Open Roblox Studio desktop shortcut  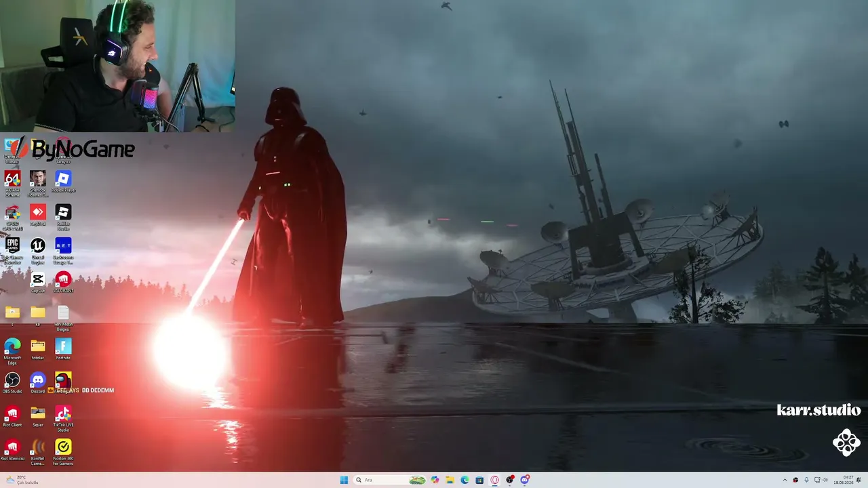[x=63, y=217]
